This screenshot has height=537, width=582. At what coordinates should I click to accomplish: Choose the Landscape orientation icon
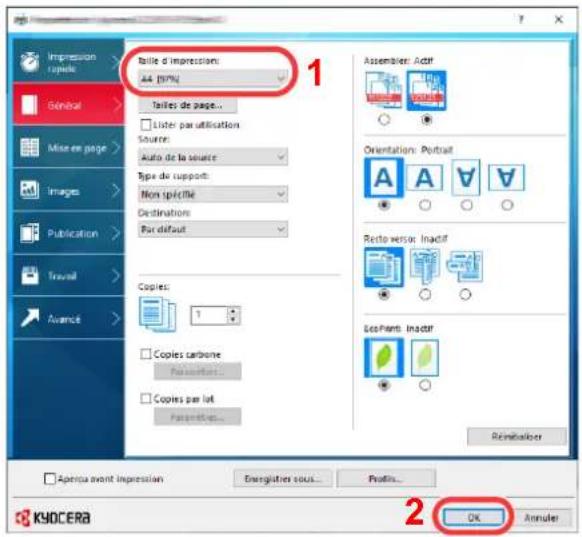(x=425, y=178)
